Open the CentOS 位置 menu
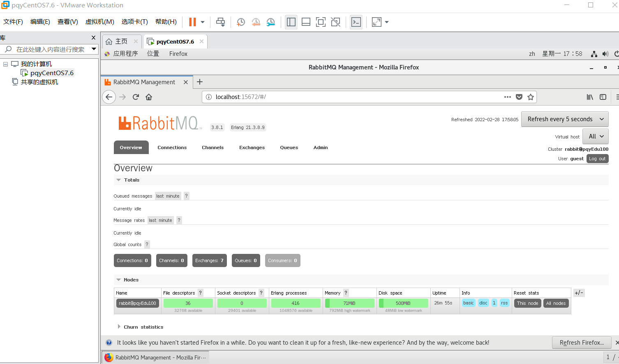This screenshot has height=364, width=619. (153, 54)
